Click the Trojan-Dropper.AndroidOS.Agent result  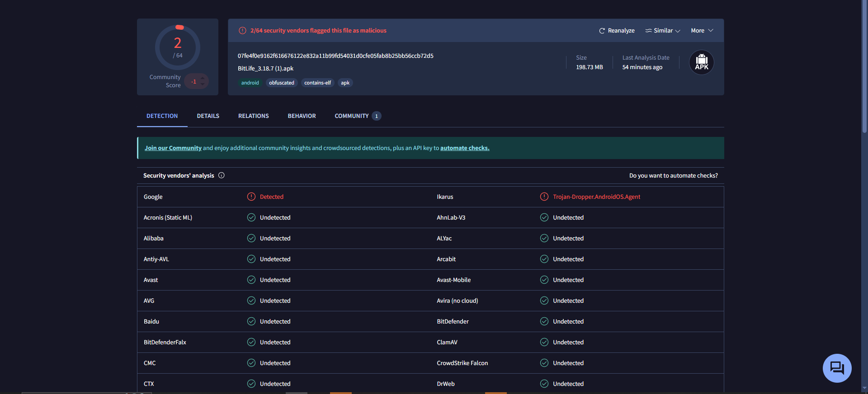click(597, 197)
